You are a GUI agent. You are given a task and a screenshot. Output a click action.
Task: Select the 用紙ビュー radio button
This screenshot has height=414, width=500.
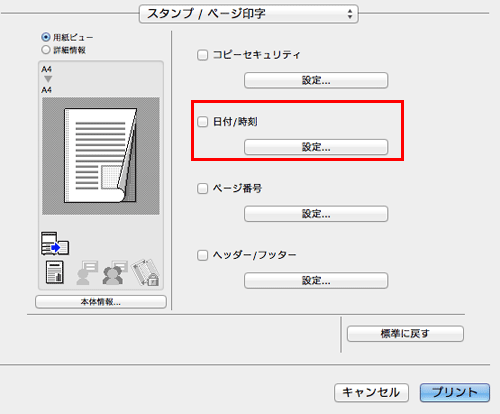pos(46,37)
